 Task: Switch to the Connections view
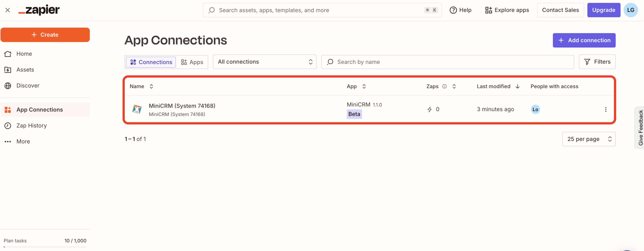tap(151, 62)
